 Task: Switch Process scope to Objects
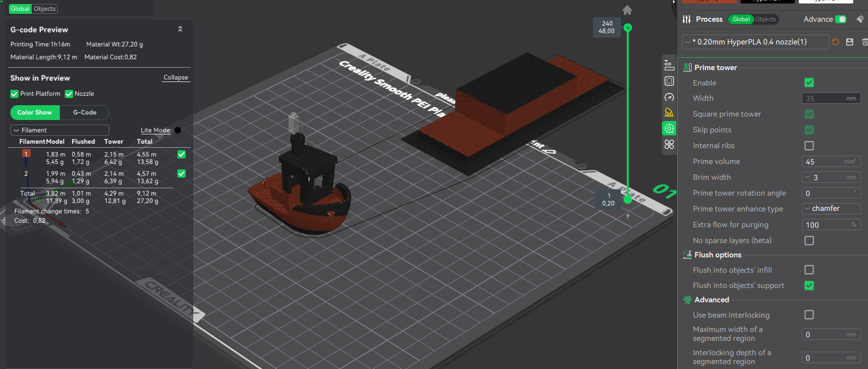[765, 19]
